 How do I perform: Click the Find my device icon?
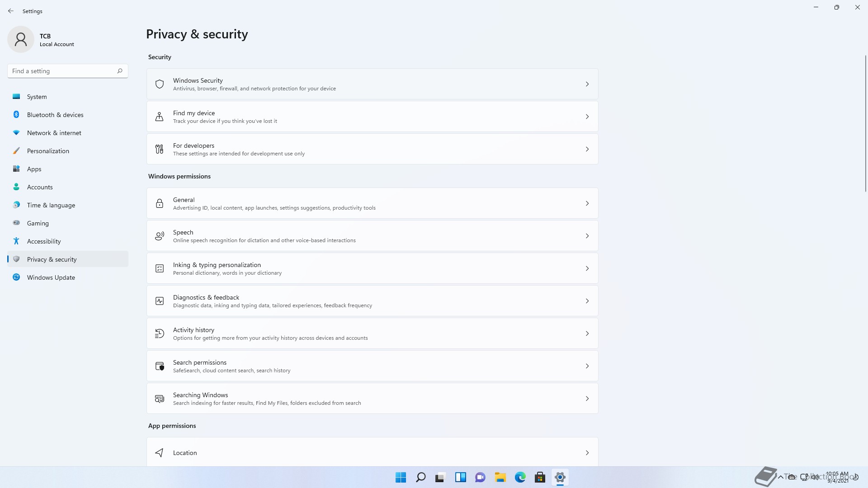159,117
